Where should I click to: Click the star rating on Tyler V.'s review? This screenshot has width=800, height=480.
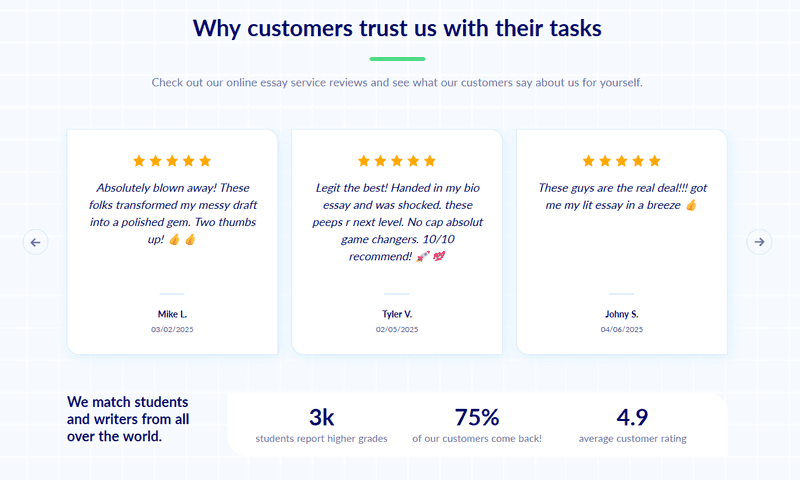(397, 161)
